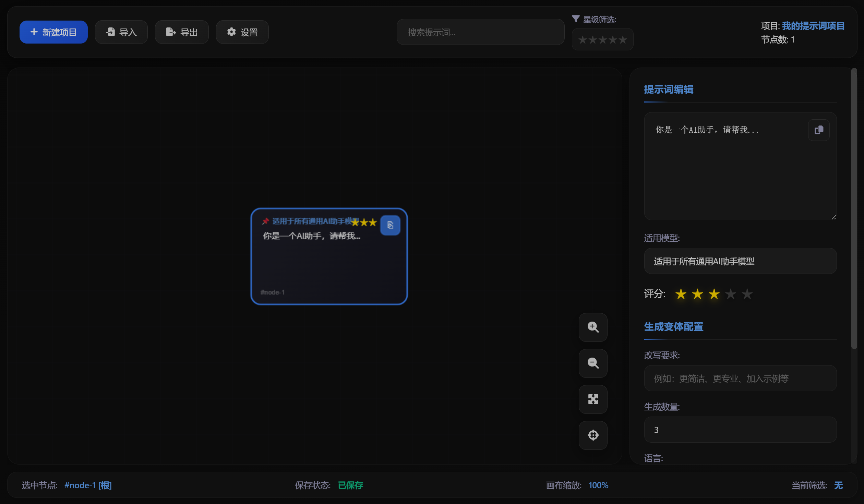This screenshot has width=864, height=504.
Task: Zoom in on the canvas
Action: pos(593,327)
